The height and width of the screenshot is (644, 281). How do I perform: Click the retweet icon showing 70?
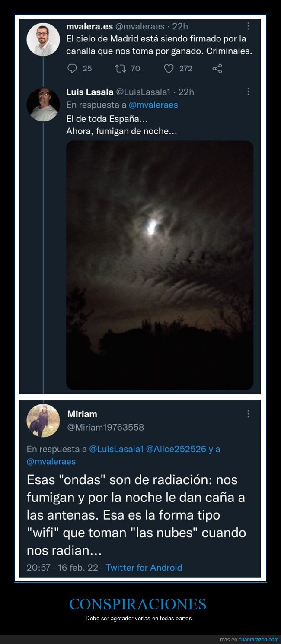pyautogui.click(x=120, y=68)
